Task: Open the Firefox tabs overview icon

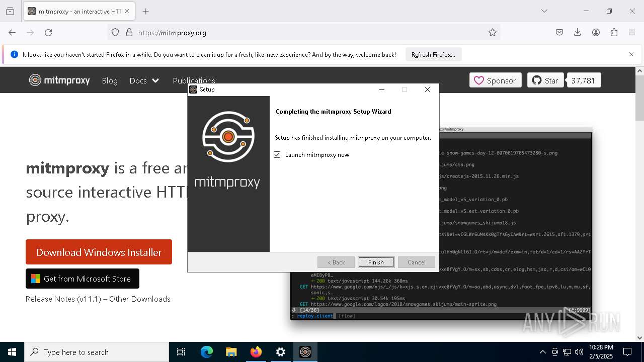Action: point(10,11)
